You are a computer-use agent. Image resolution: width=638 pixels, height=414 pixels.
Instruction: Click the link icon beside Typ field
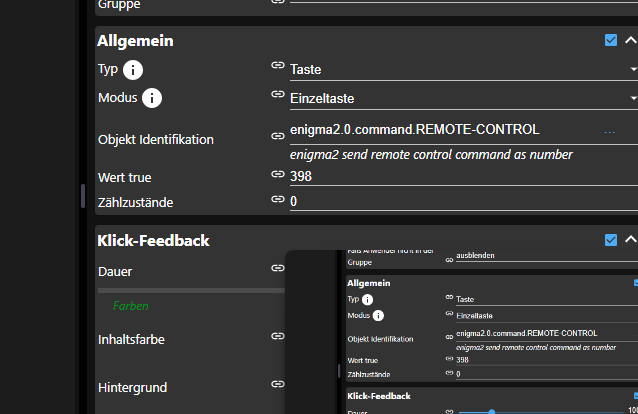tap(277, 66)
